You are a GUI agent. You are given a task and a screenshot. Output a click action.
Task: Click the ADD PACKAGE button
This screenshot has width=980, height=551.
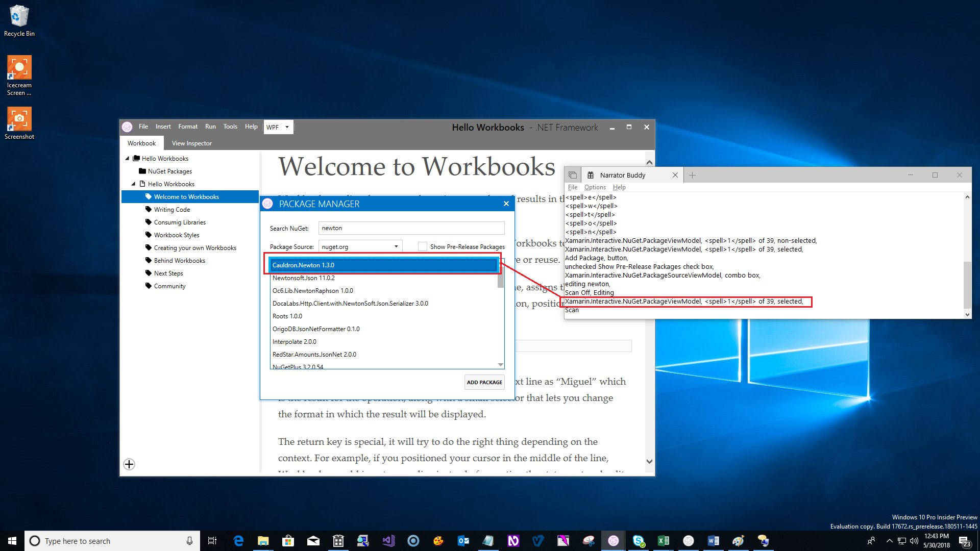(484, 382)
